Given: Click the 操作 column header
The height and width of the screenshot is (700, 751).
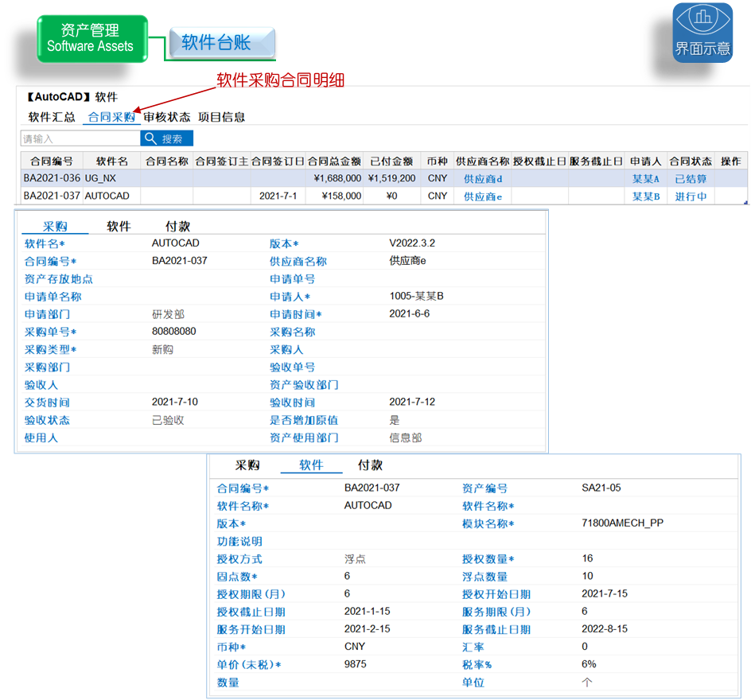Looking at the screenshot, I should pos(731,161).
